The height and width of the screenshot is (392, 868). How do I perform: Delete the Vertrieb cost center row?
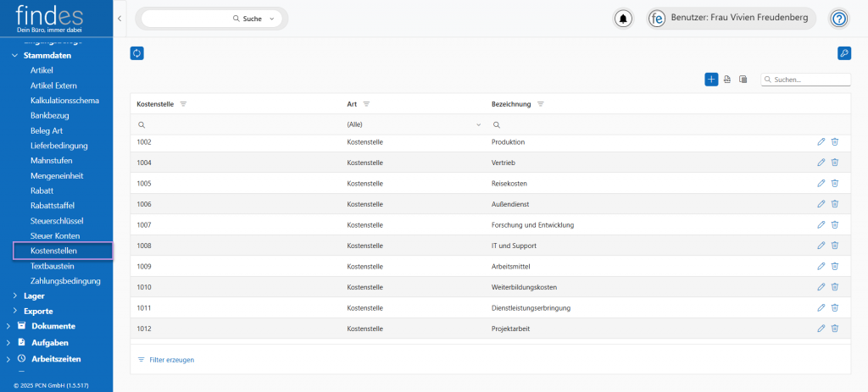(834, 163)
